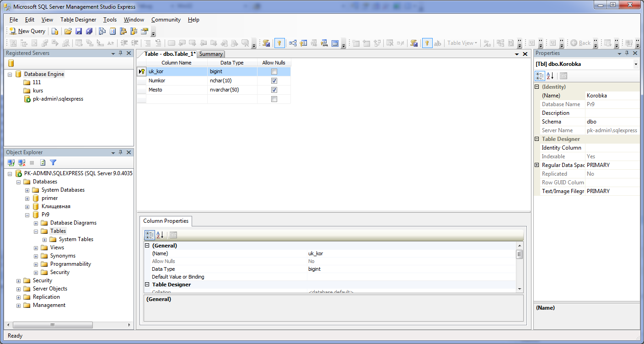Select the Table - dbo.Table_1 tab

[169, 54]
